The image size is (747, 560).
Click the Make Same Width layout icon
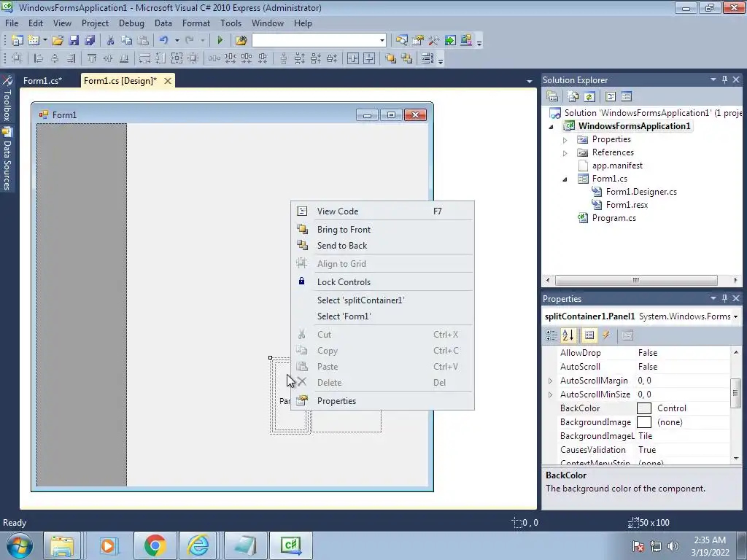tap(144, 58)
